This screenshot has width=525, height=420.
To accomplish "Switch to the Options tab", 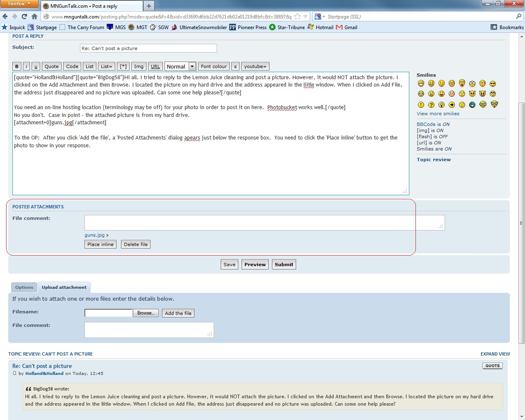I will [24, 287].
